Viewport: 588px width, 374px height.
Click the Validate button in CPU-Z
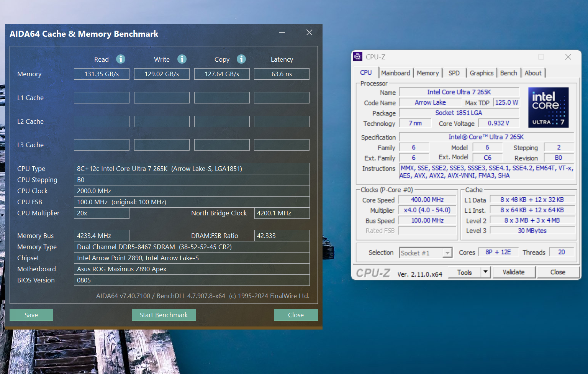tap(514, 272)
